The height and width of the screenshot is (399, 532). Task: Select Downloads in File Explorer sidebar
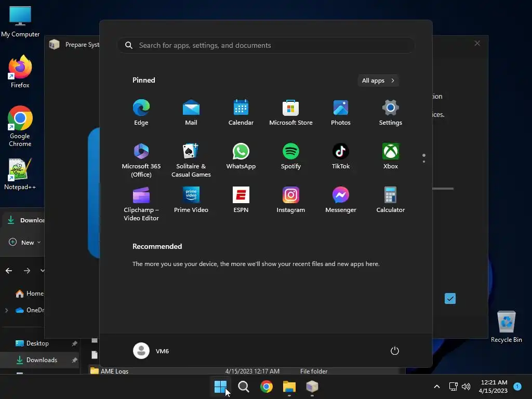[x=40, y=360]
